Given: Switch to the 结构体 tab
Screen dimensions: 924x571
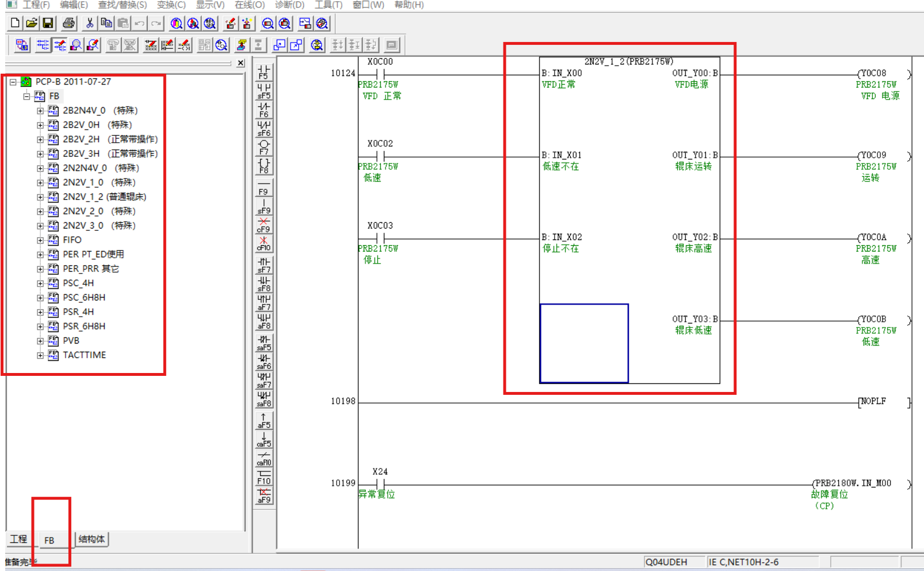Looking at the screenshot, I should click(91, 539).
